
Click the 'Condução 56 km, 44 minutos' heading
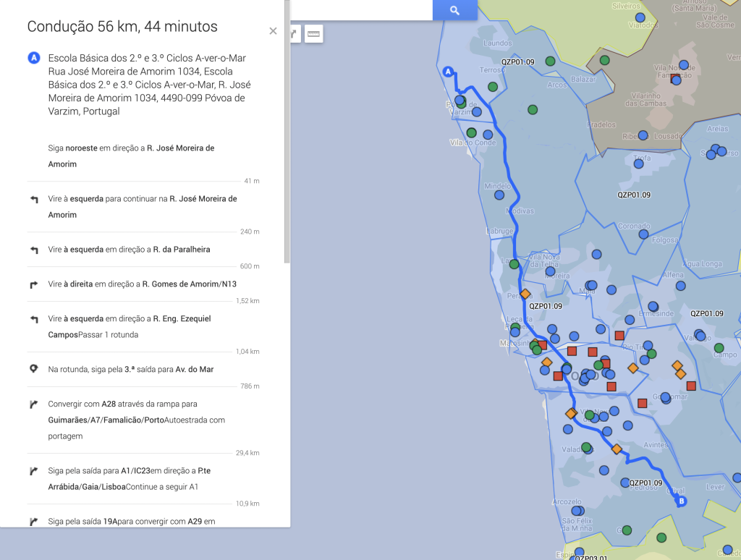tap(122, 27)
